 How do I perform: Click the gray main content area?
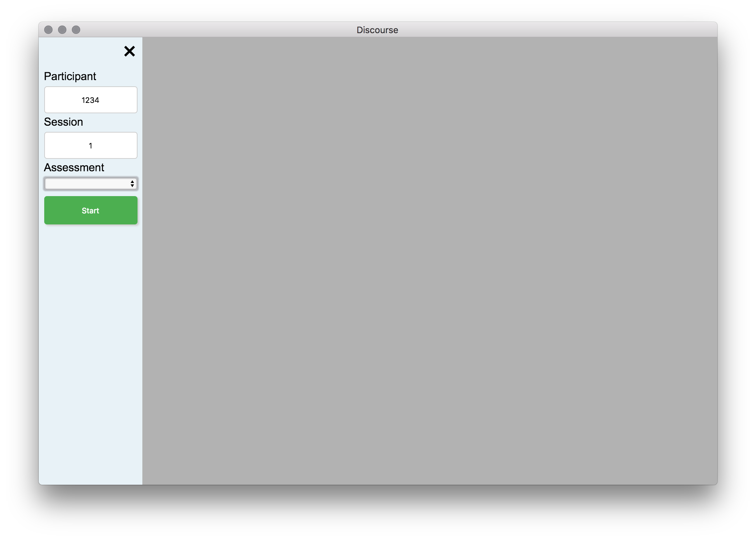429,261
